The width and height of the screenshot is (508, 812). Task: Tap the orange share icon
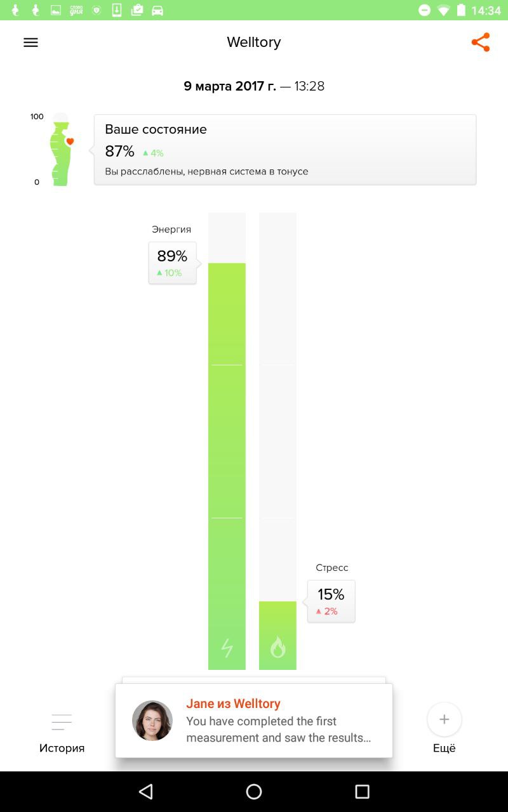tap(481, 43)
